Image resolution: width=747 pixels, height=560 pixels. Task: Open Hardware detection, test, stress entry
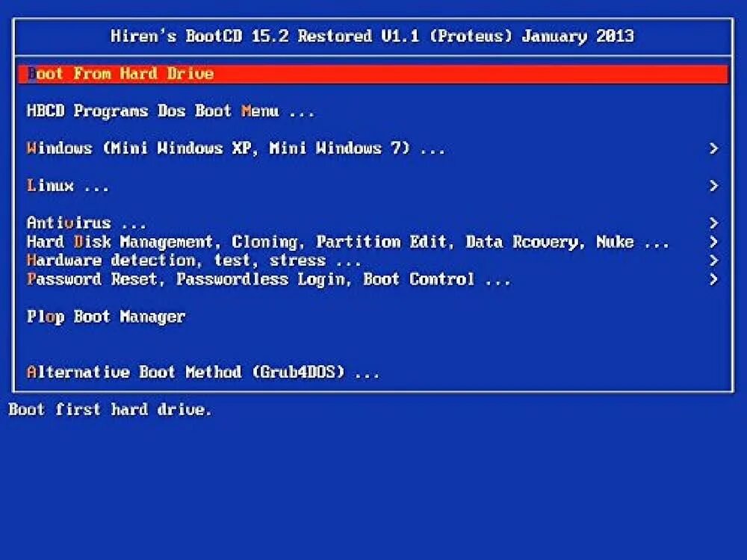point(373,260)
